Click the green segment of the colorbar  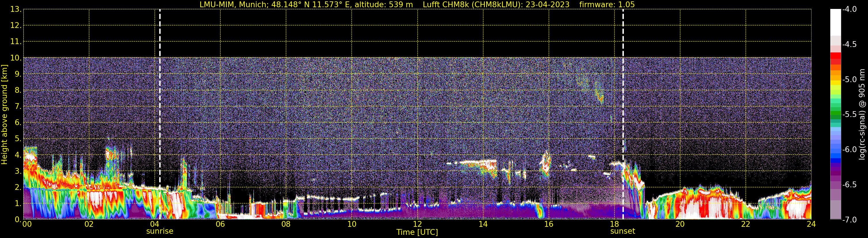(x=836, y=113)
